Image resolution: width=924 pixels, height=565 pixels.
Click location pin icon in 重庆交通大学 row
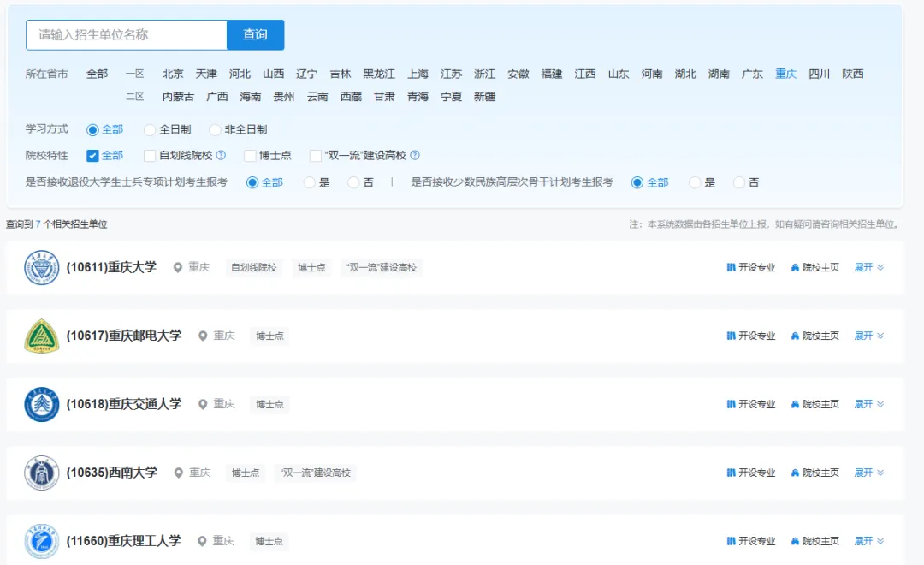click(x=203, y=405)
